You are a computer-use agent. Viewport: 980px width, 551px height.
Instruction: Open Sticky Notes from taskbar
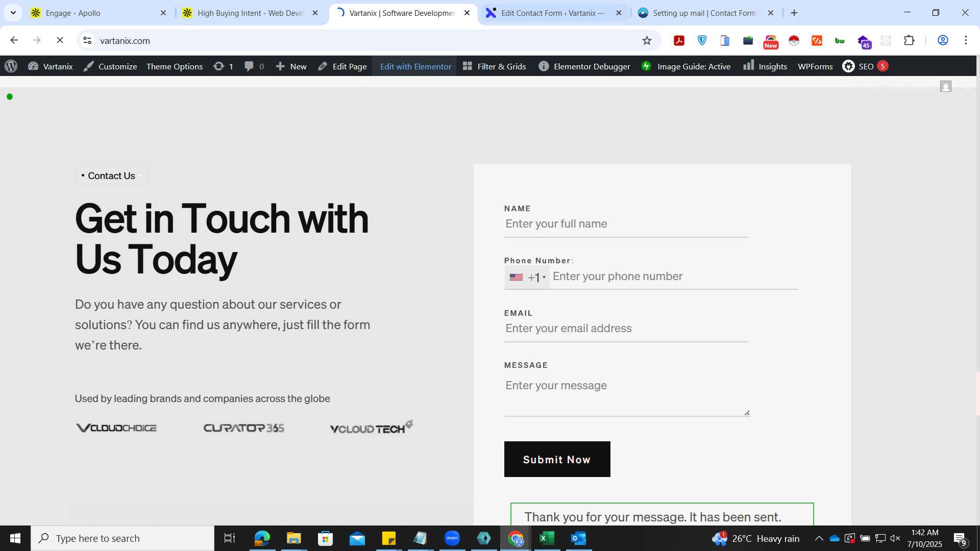[x=388, y=538]
